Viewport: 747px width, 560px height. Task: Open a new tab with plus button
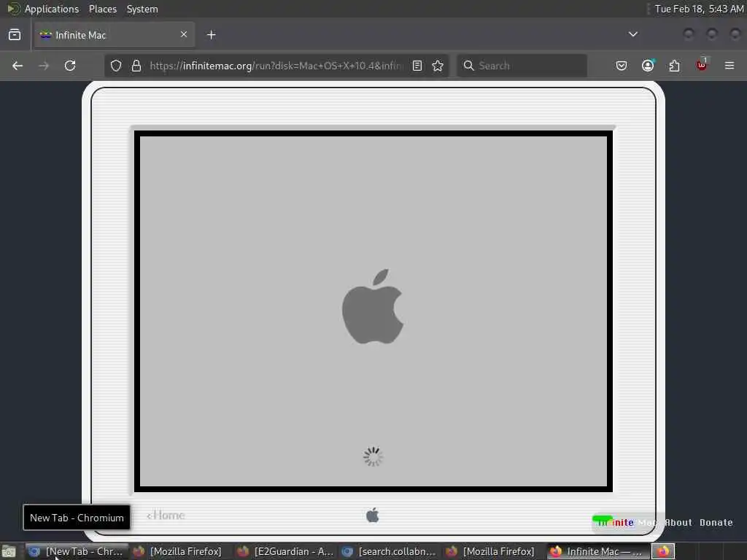212,35
